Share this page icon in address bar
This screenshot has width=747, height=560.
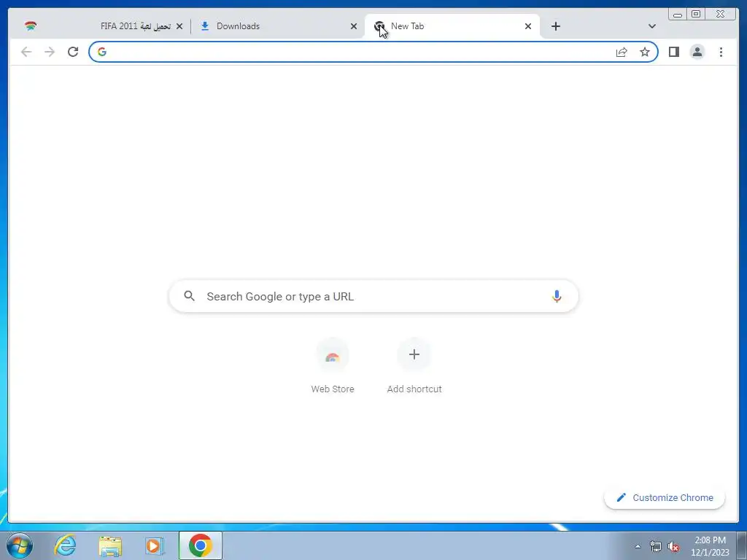pyautogui.click(x=622, y=52)
